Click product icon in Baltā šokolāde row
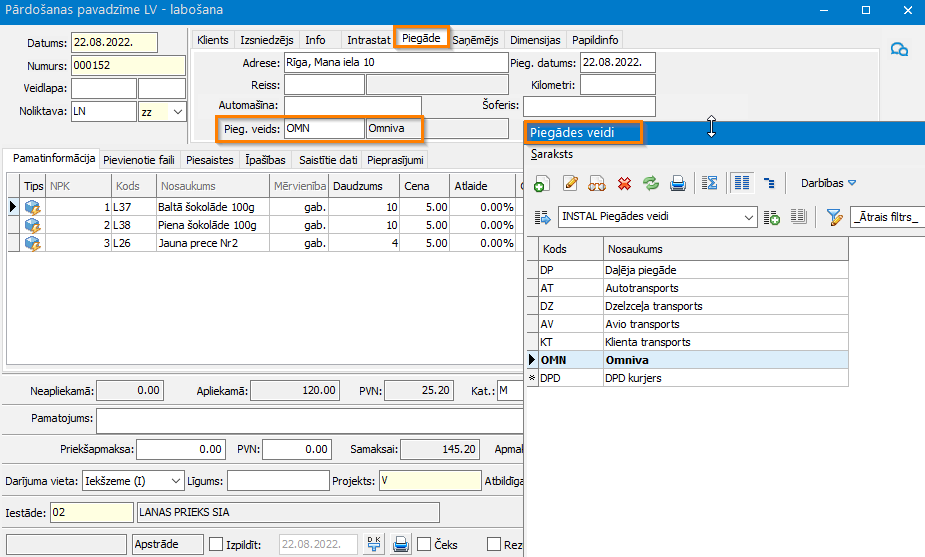The width and height of the screenshot is (925, 557). (32, 207)
